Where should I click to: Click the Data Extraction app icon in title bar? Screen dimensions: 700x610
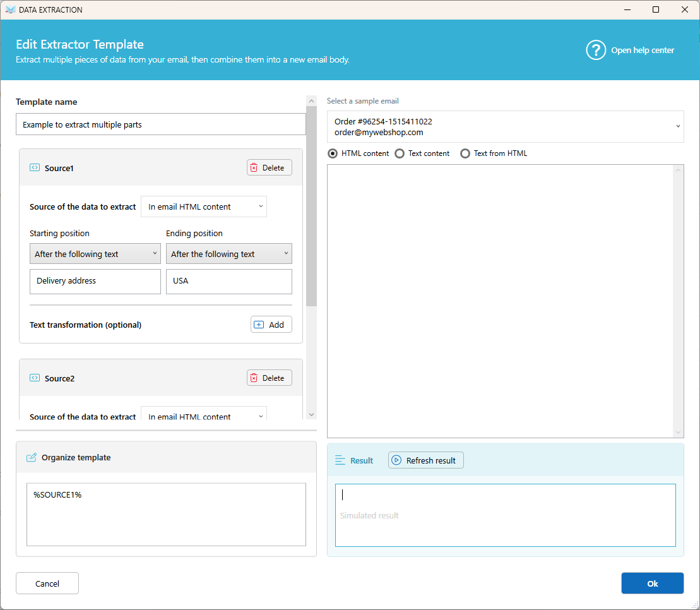coord(10,9)
